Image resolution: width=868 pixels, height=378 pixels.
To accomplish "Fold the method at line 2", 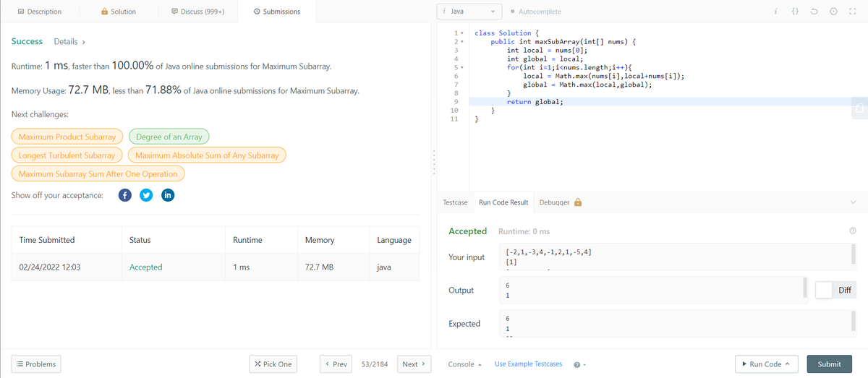I will [462, 42].
